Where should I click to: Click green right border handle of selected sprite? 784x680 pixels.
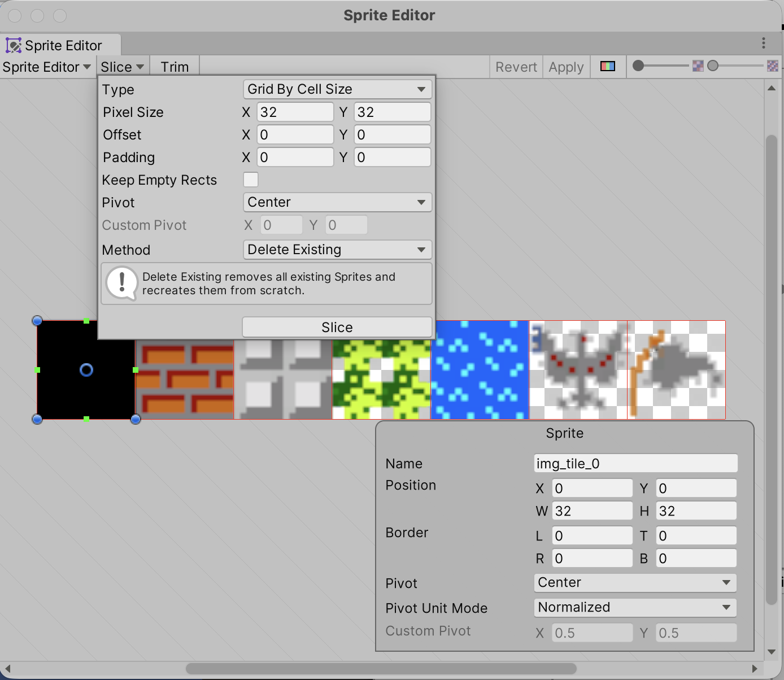pyautogui.click(x=136, y=370)
